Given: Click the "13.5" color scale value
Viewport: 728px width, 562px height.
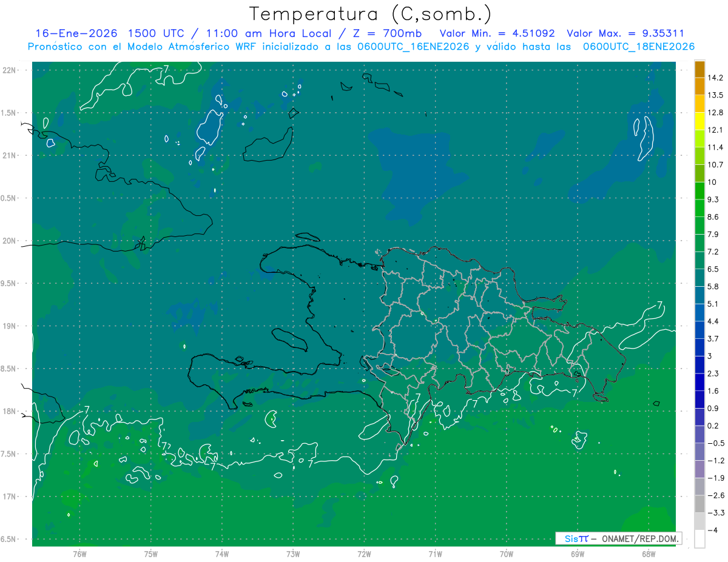Looking at the screenshot, I should pyautogui.click(x=716, y=95).
